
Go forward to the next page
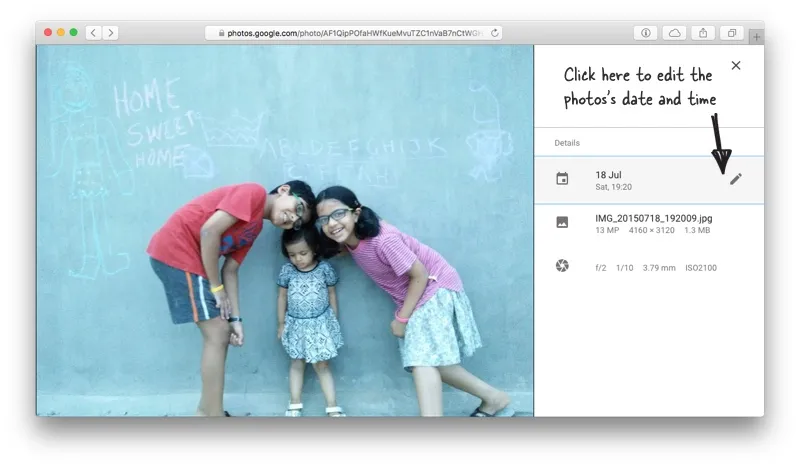(110, 33)
